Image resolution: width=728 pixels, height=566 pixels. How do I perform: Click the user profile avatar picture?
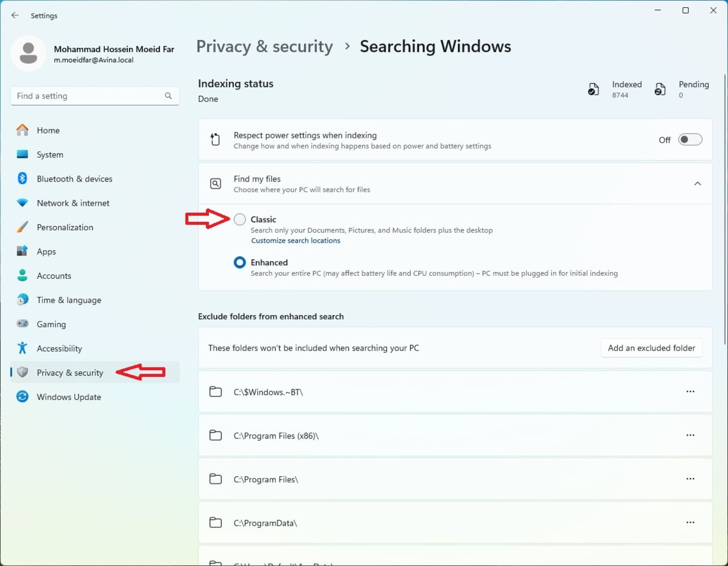point(28,53)
